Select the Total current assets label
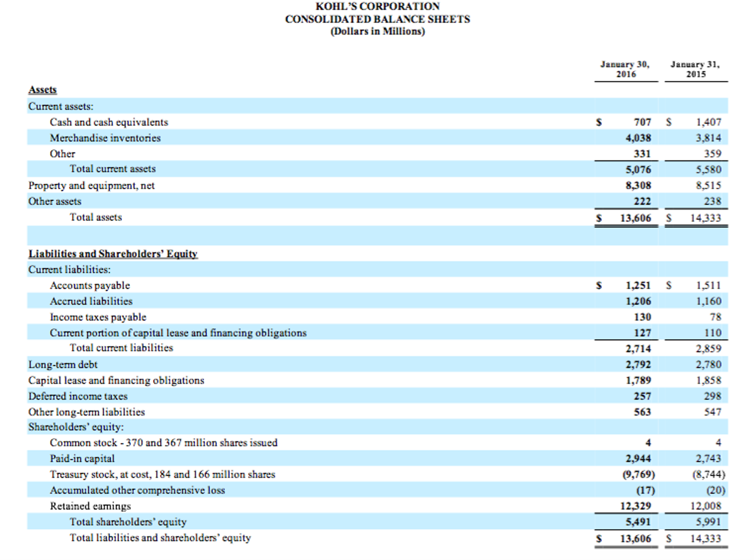The width and height of the screenshot is (754, 560). point(113,169)
